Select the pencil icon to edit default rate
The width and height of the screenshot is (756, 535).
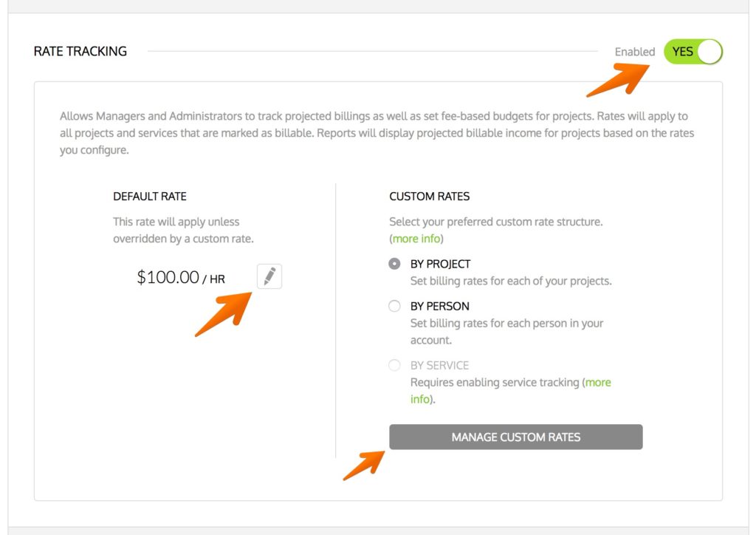269,276
